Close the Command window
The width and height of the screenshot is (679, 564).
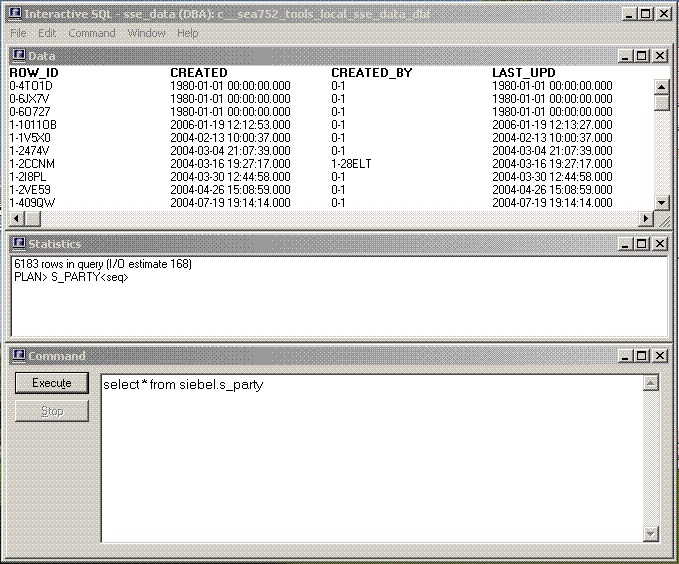660,356
